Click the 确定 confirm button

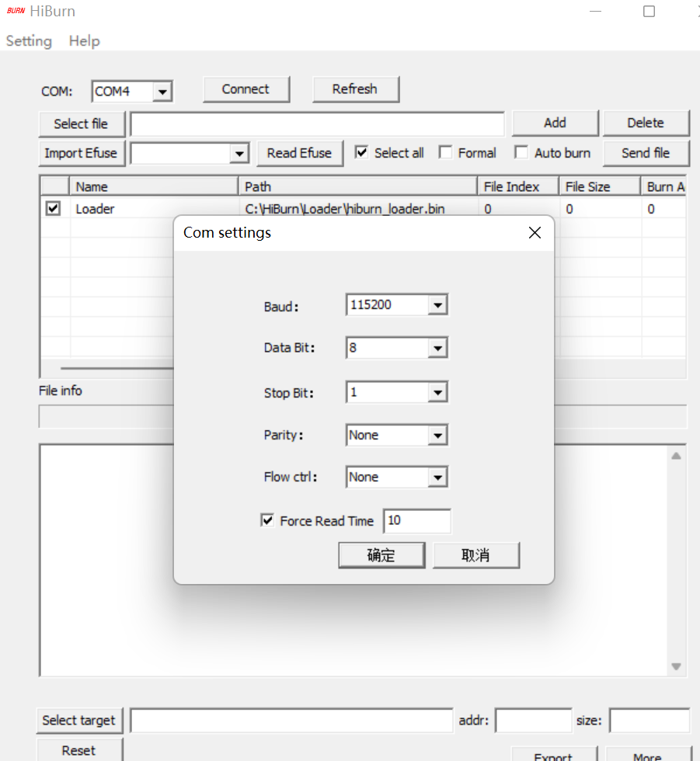tap(381, 555)
